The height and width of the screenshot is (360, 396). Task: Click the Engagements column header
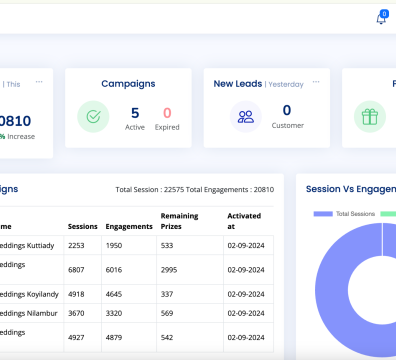129,226
